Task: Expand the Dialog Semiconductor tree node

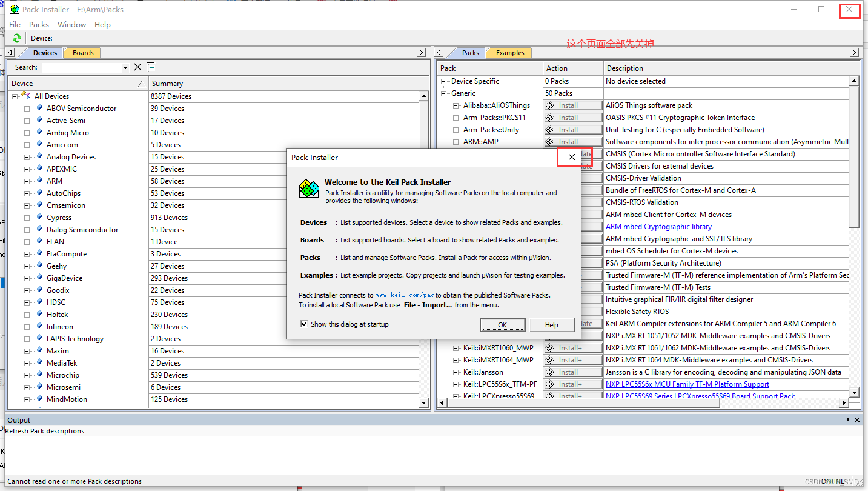Action: pos(27,230)
